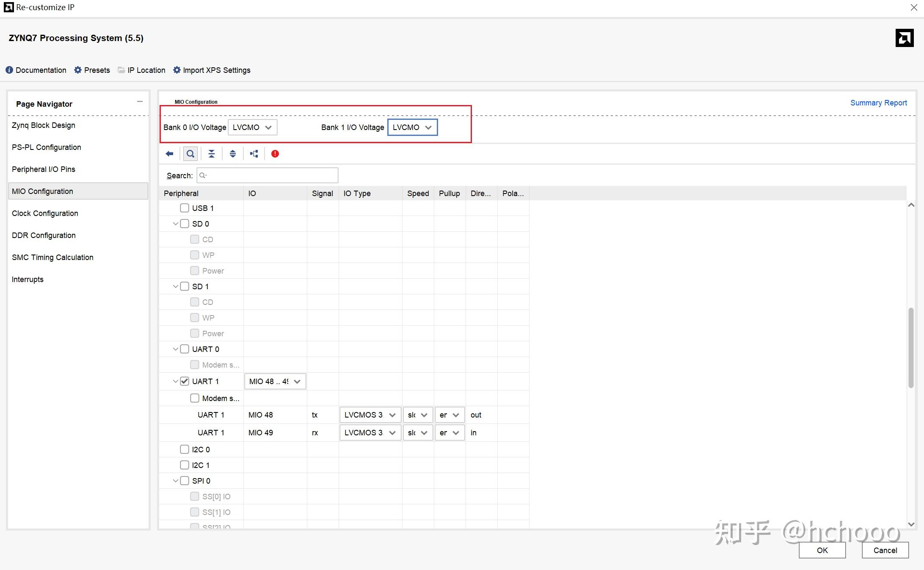
Task: Open UART 1 MIO 48..49 pin dropdown
Action: click(275, 382)
